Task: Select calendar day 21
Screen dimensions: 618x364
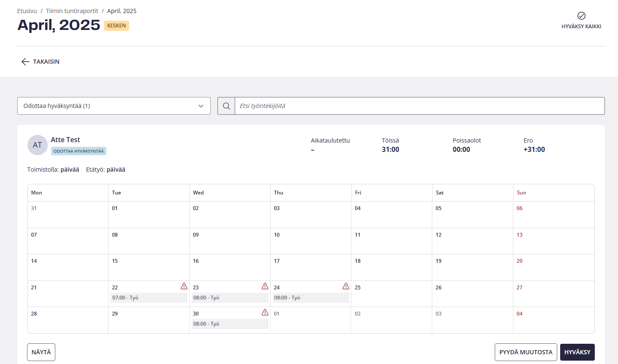Action: point(68,294)
